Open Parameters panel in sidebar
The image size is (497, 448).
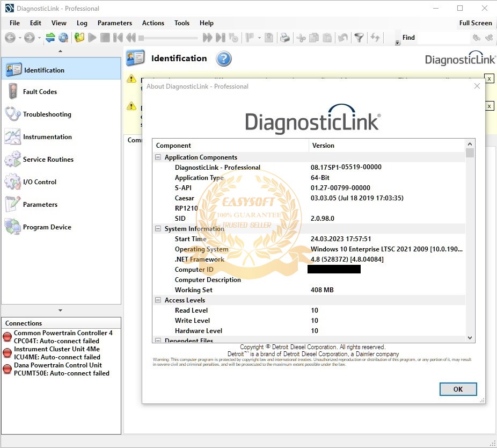click(61, 204)
